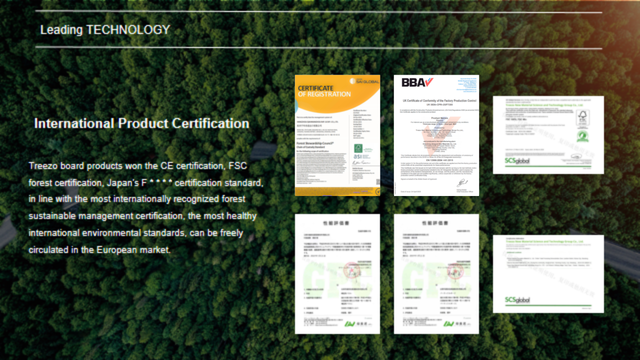Screen dimensions: 640x360
Task: Click the BBA logo on the certificate
Action: (417, 83)
